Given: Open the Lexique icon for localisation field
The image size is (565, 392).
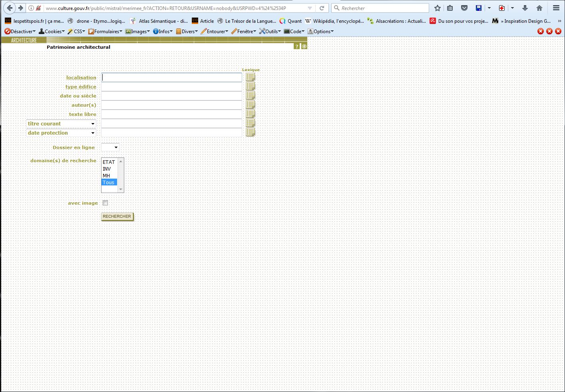Looking at the screenshot, I should [250, 77].
